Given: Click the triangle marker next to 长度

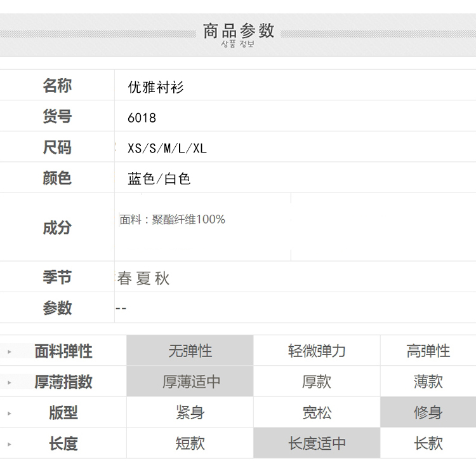Looking at the screenshot, I should pos(10,444).
